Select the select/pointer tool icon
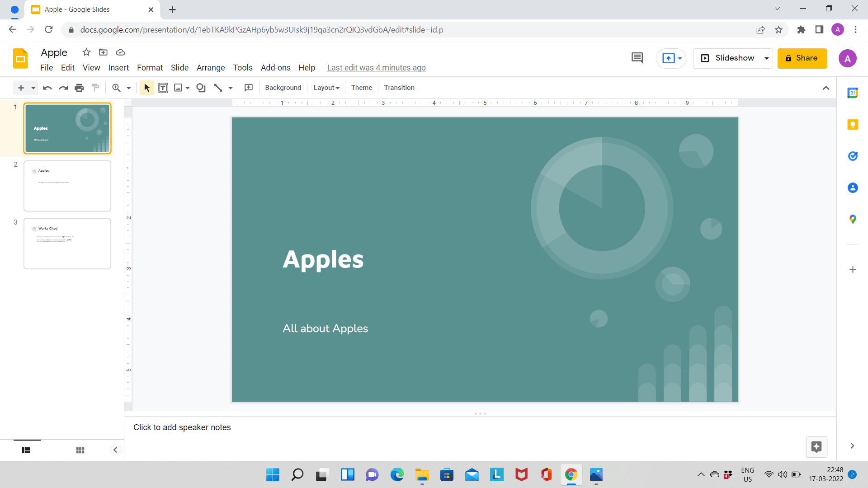868x488 pixels. 146,88
